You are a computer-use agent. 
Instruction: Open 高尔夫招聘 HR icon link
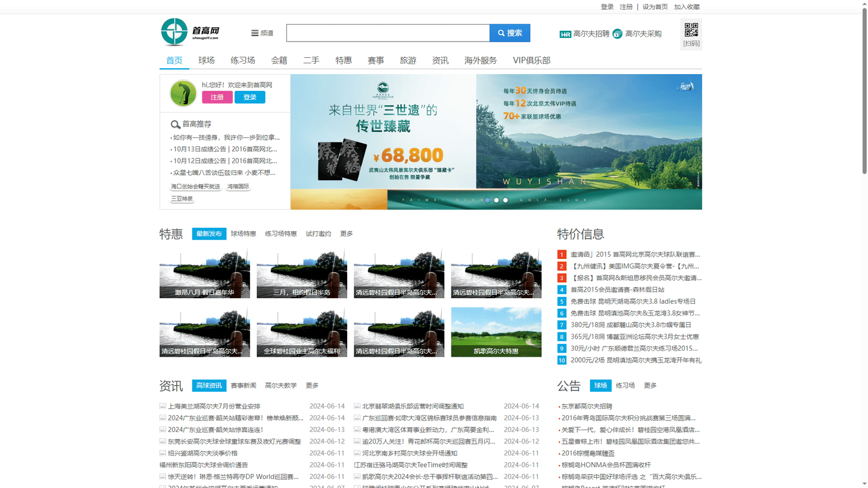[x=584, y=34]
